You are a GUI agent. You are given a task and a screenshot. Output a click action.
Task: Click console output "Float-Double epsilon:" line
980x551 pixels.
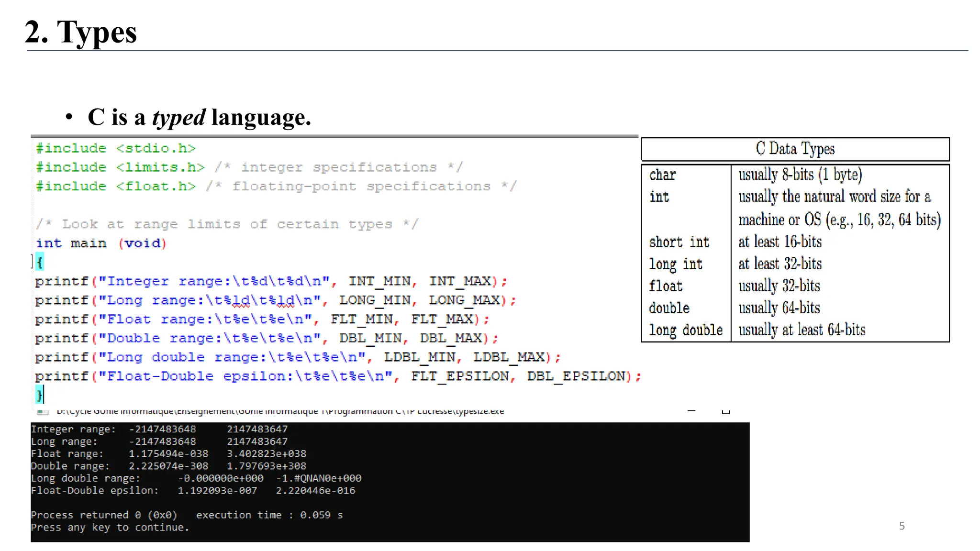point(193,490)
